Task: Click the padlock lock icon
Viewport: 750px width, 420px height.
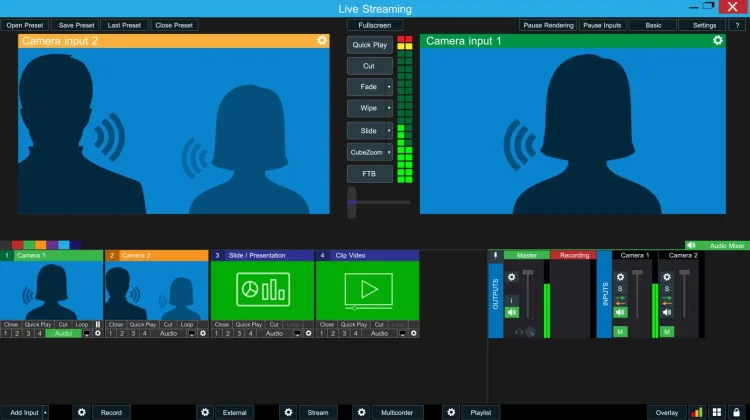Action: coord(736,412)
